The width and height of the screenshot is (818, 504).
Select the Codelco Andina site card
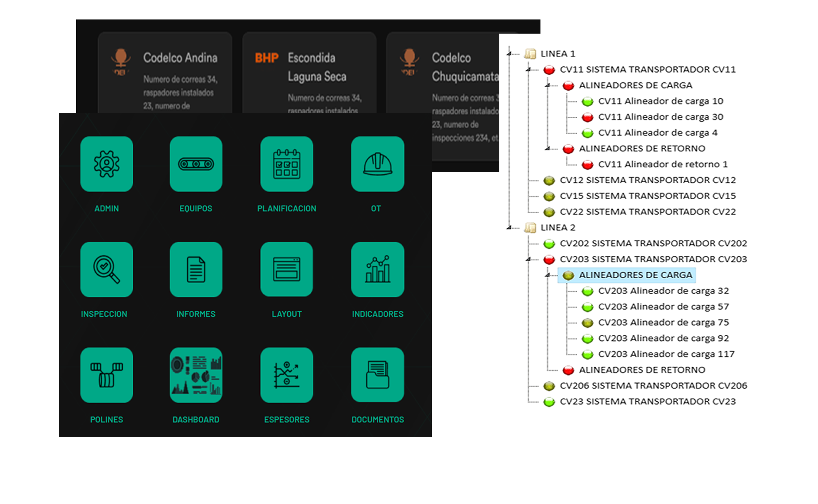(165, 73)
